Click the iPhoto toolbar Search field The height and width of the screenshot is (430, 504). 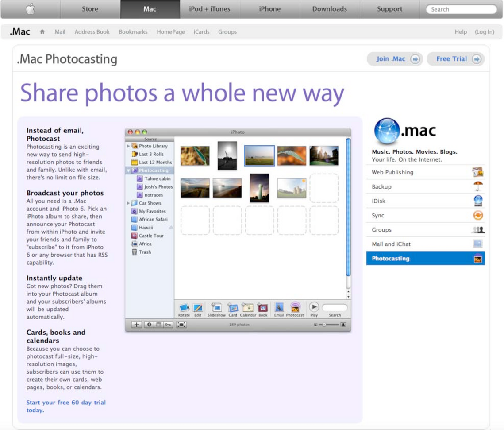click(x=334, y=308)
